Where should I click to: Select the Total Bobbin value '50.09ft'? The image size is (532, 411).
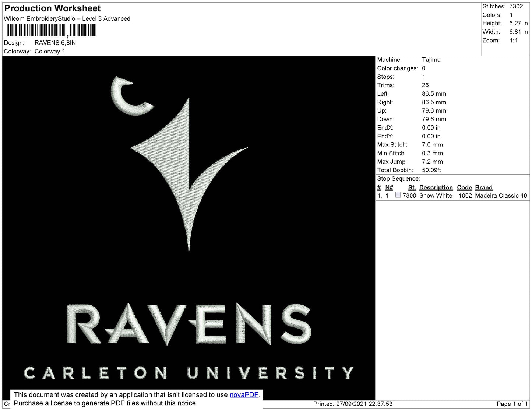click(431, 170)
